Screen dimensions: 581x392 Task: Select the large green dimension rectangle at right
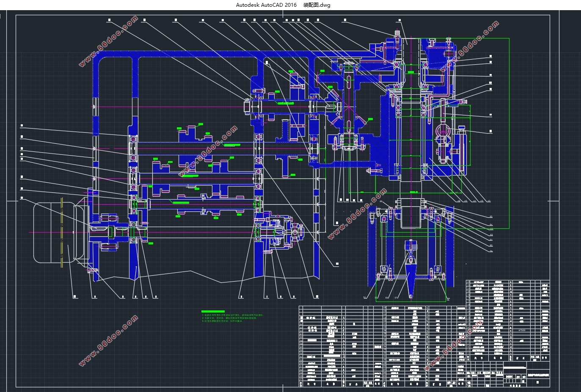pyautogui.click(x=508, y=127)
